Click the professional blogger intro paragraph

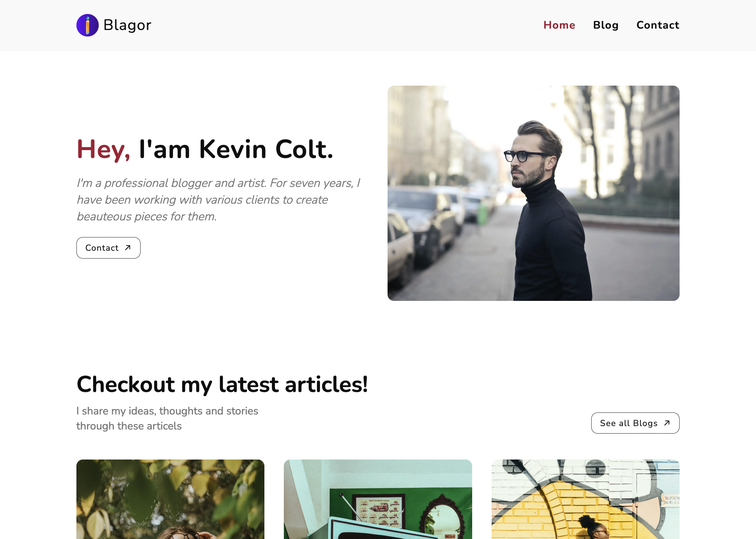pyautogui.click(x=218, y=200)
